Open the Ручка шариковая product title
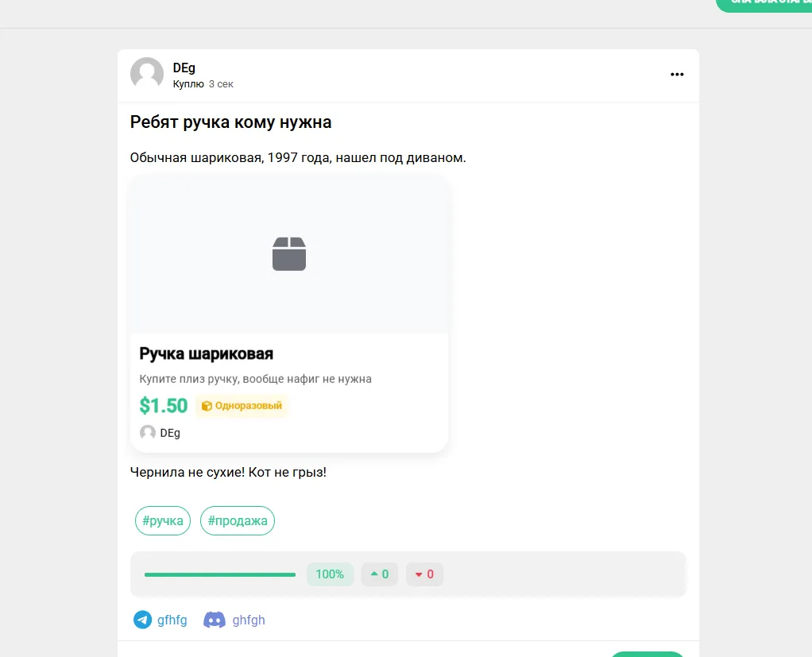Image resolution: width=812 pixels, height=657 pixels. [206, 354]
